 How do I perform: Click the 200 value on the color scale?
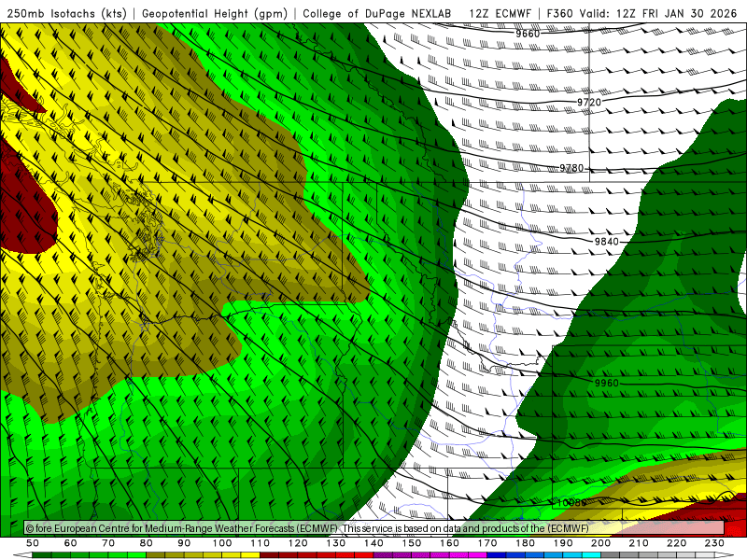pos(600,543)
